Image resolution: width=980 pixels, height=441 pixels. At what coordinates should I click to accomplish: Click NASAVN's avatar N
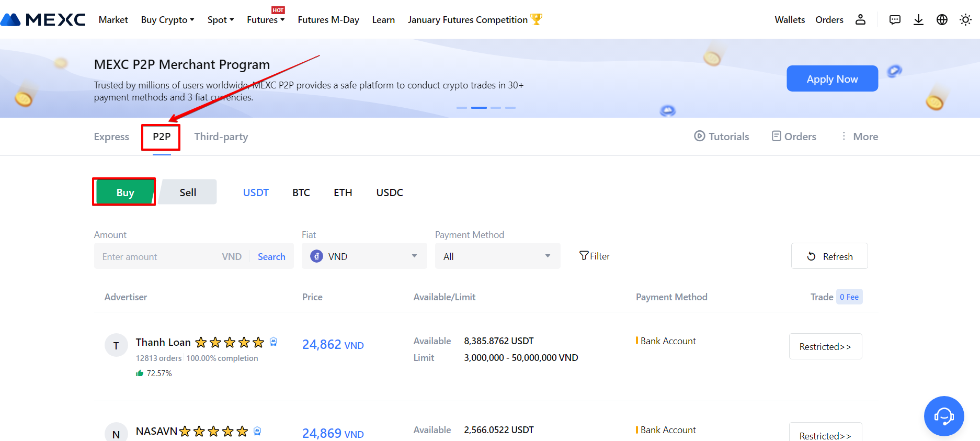pos(116,433)
